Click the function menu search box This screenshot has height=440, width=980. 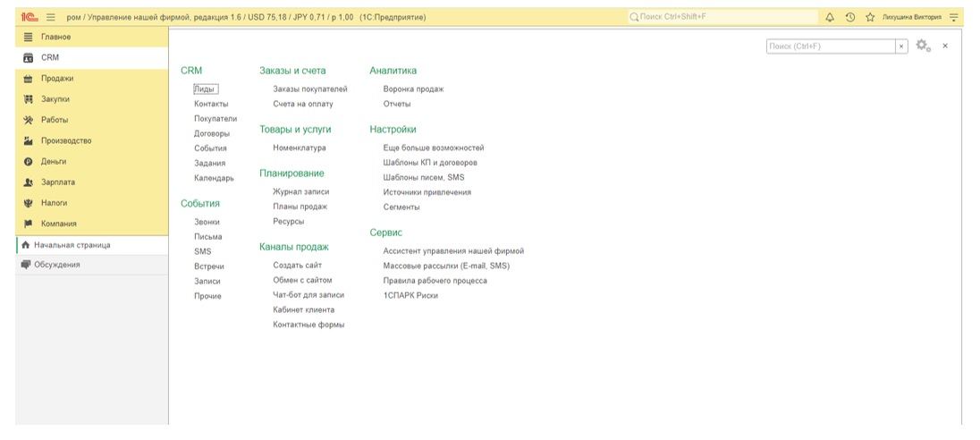click(x=831, y=47)
